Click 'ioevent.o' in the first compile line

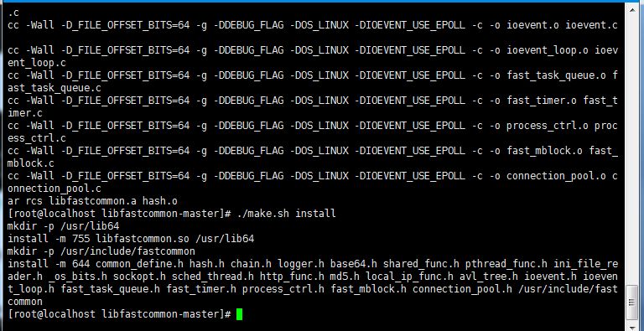(532, 25)
